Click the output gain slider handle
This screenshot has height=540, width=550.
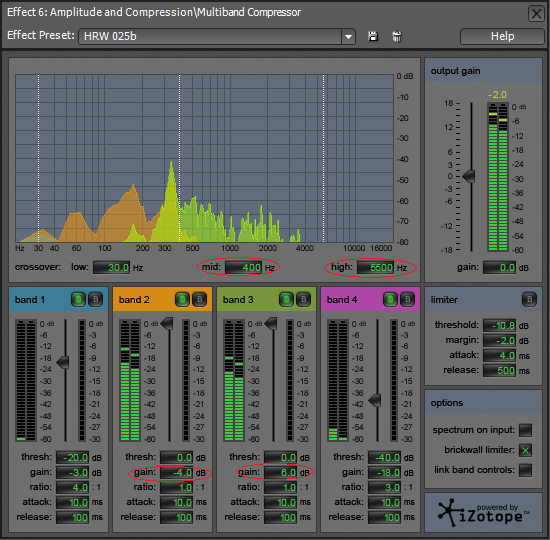click(469, 176)
